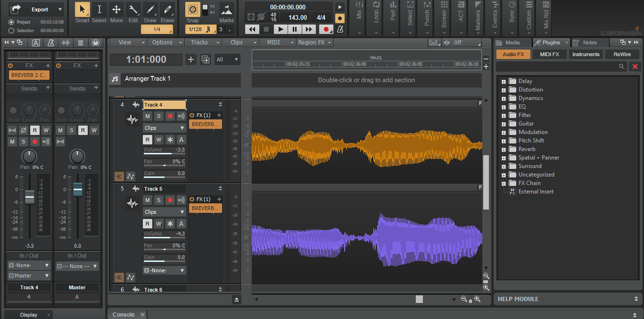Arm transport Record button
This screenshot has height=319, width=644.
(326, 29)
